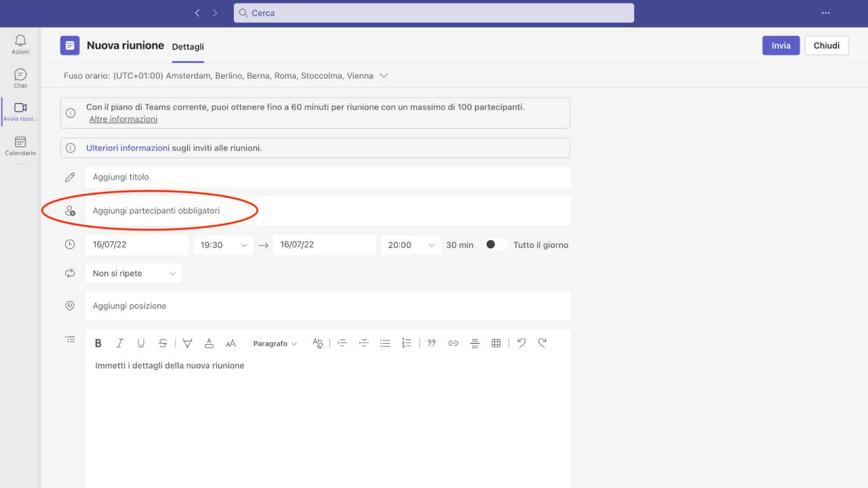This screenshot has width=868, height=488.
Task: Open the Paragrafo style dropdown
Action: point(275,344)
